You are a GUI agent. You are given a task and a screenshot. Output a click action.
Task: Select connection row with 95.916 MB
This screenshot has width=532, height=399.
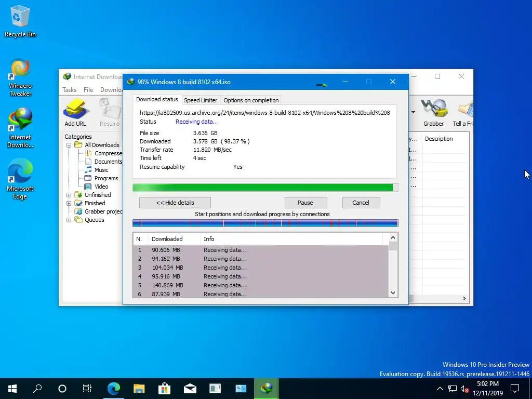[x=261, y=276]
